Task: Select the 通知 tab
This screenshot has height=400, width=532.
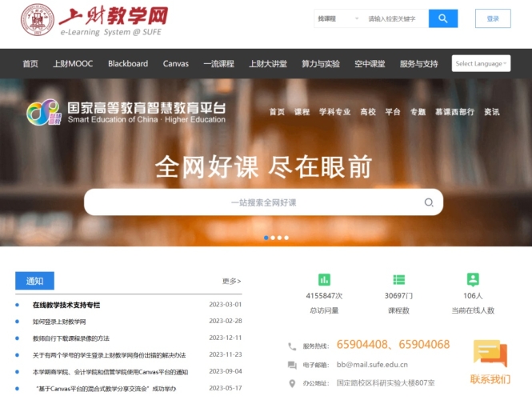Action: [34, 281]
